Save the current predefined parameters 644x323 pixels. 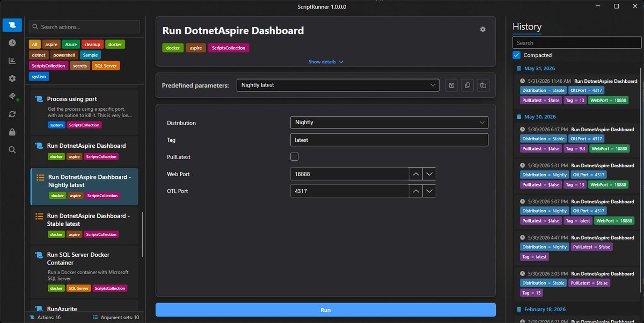(452, 85)
